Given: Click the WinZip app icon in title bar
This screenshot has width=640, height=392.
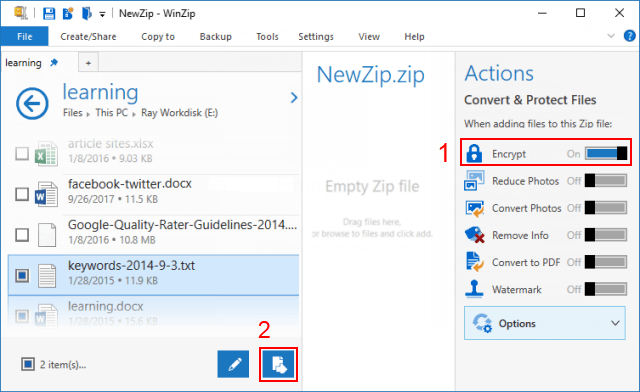Looking at the screenshot, I should (x=20, y=13).
